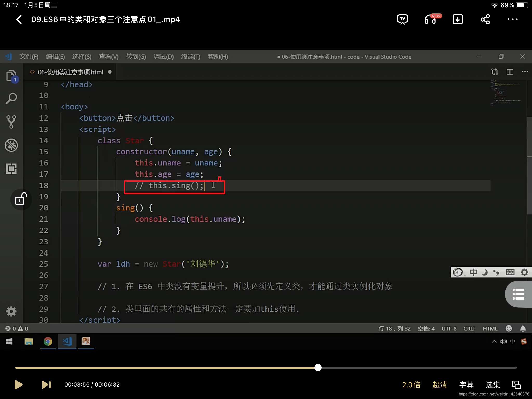
Task: Open the 调试(D) menu
Action: (x=163, y=57)
